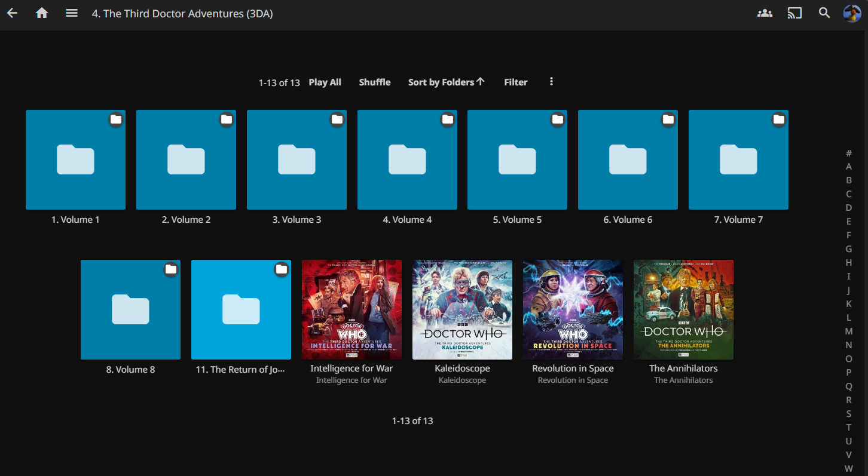Click folder badge on Volume 1 card
The image size is (868, 476).
(116, 119)
